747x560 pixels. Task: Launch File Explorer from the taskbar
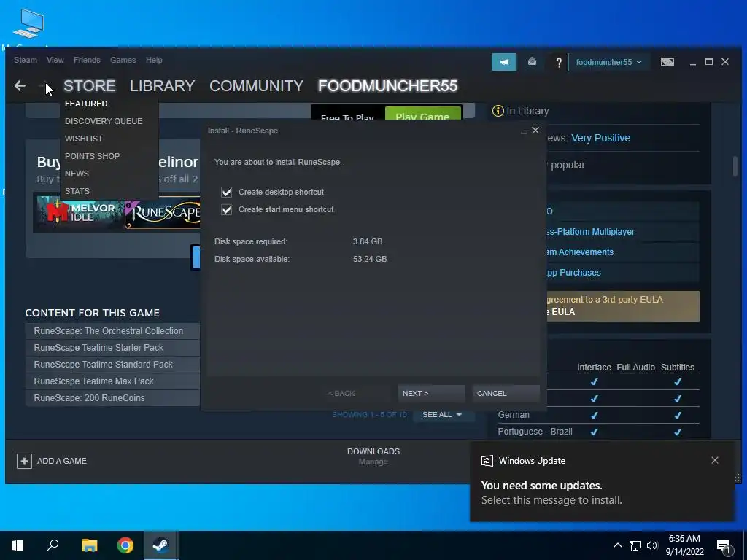pyautogui.click(x=89, y=545)
